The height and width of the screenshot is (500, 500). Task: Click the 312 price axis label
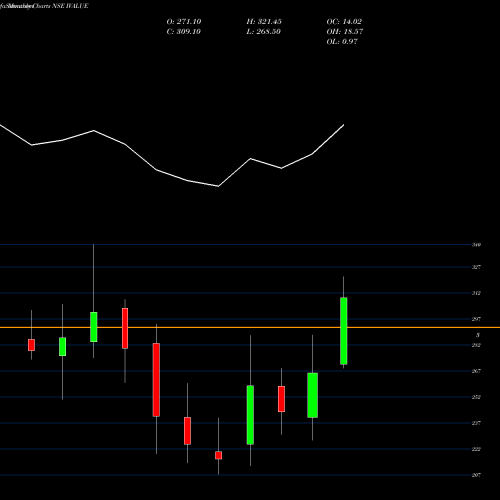click(x=476, y=293)
